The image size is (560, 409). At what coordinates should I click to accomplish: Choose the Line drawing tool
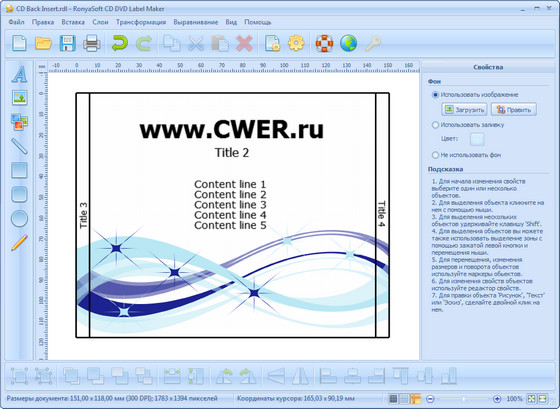(x=19, y=146)
